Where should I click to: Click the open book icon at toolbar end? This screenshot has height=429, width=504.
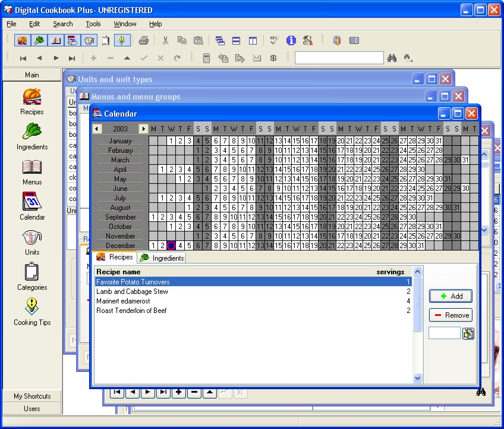pos(354,40)
